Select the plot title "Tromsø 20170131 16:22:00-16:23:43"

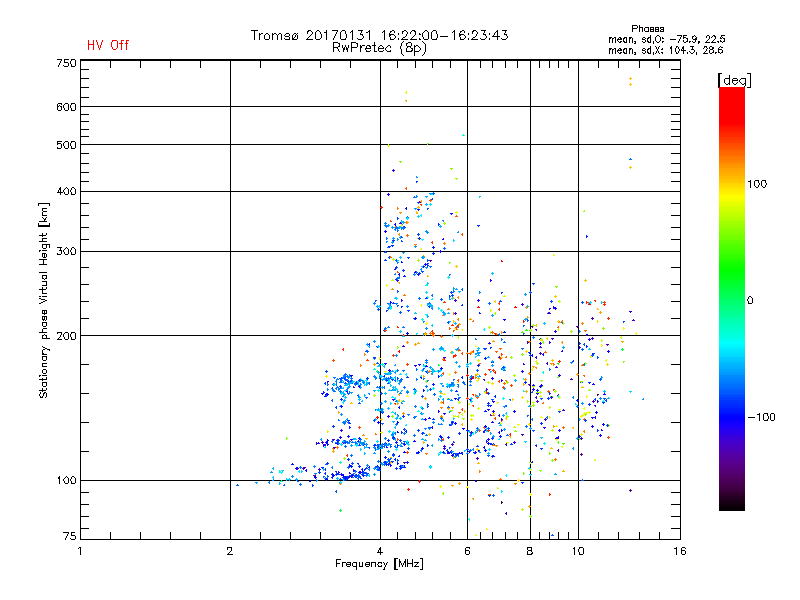click(379, 35)
